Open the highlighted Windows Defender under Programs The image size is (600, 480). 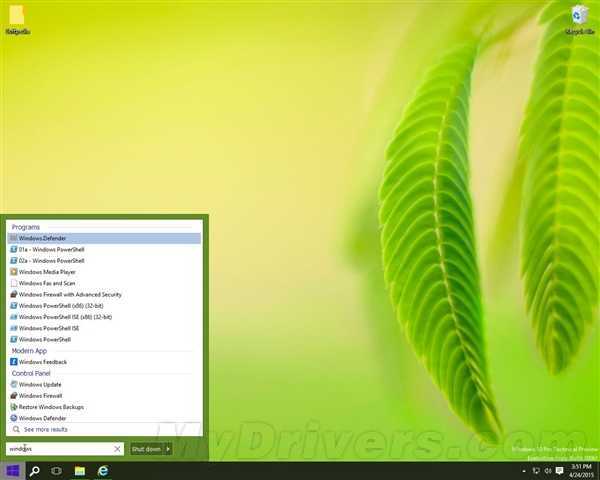tap(104, 238)
